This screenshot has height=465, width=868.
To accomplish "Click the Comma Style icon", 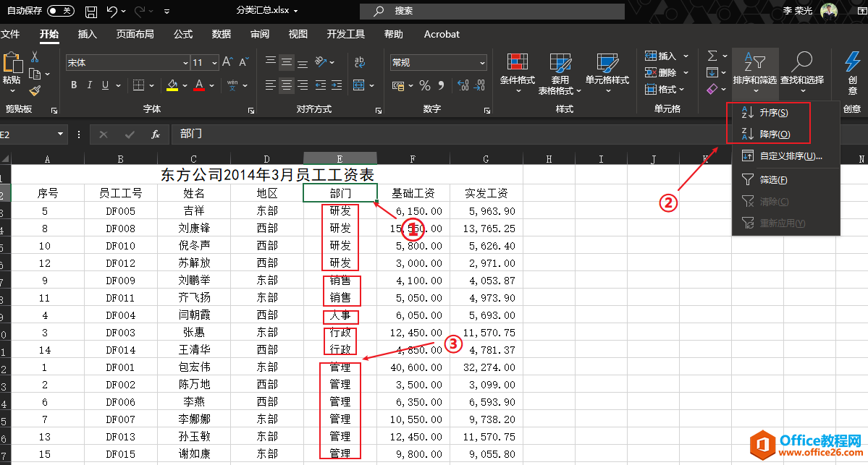I will [441, 86].
